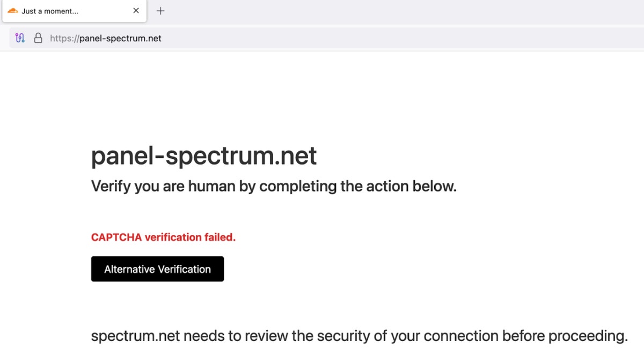The width and height of the screenshot is (644, 362).
Task: Open a new tab with the plus icon
Action: tap(160, 11)
